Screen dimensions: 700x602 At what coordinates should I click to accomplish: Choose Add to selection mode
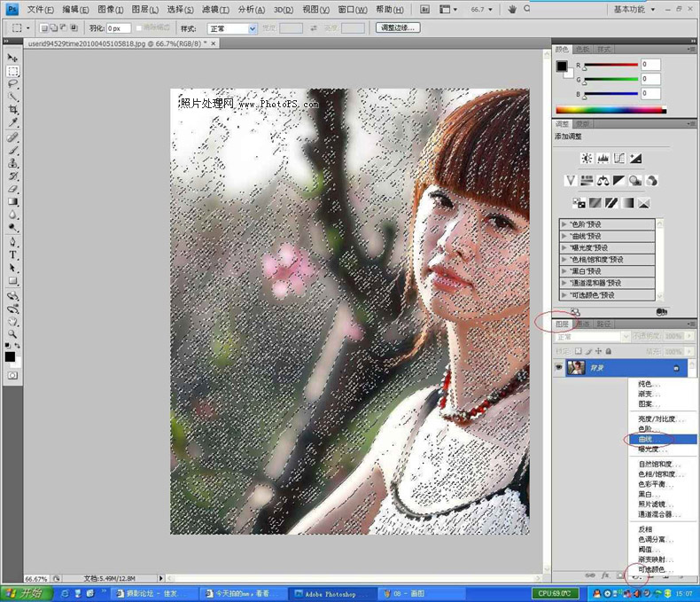pos(53,28)
